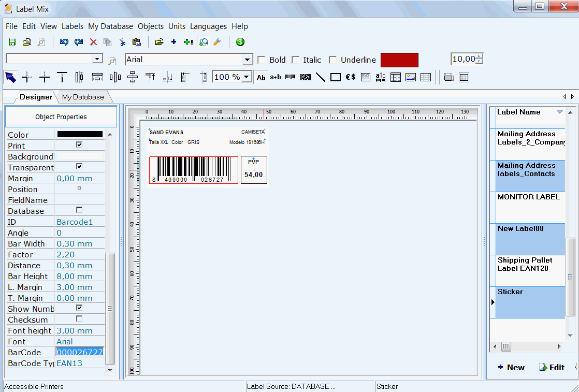Select the a1c barcode text tool
Screen dimensions: 579x392
pyautogui.click(x=380, y=77)
